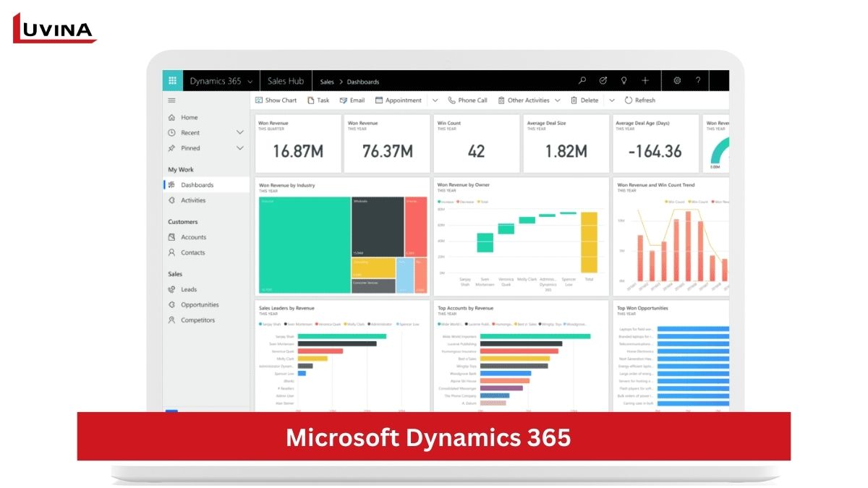This screenshot has width=868, height=488.
Task: Open the task flow target icon
Action: pyautogui.click(x=603, y=81)
